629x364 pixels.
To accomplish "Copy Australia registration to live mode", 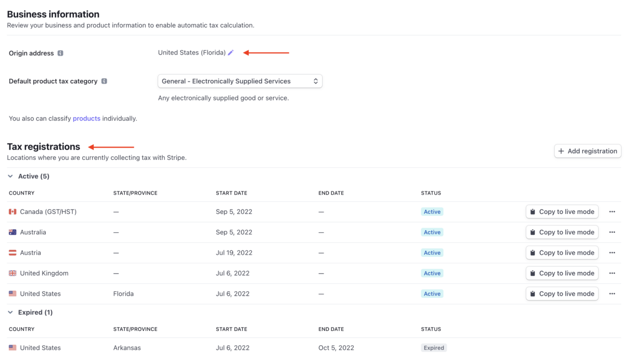I will (x=562, y=232).
